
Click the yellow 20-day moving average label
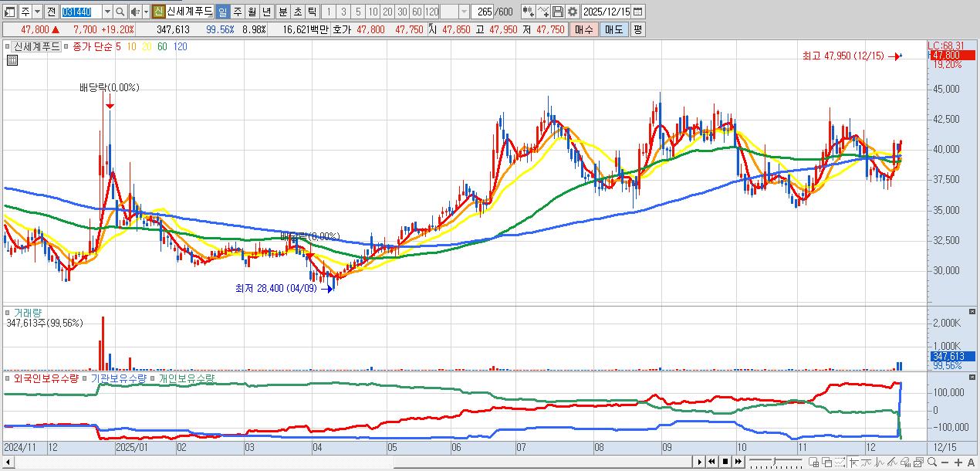(147, 46)
